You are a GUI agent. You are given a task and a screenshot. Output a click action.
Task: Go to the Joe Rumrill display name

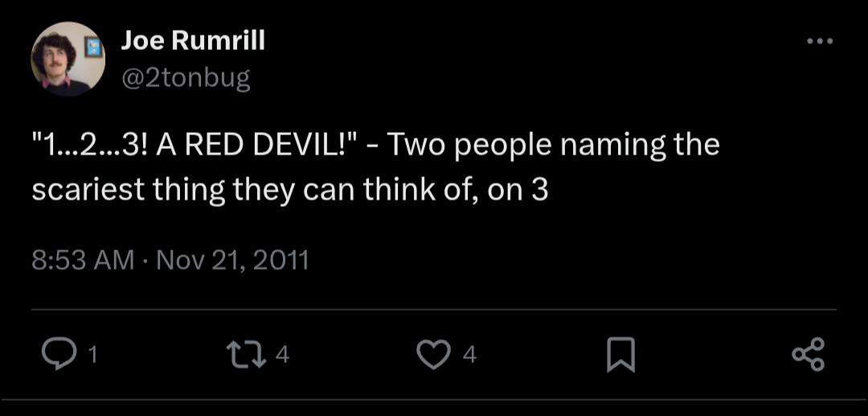coord(193,42)
